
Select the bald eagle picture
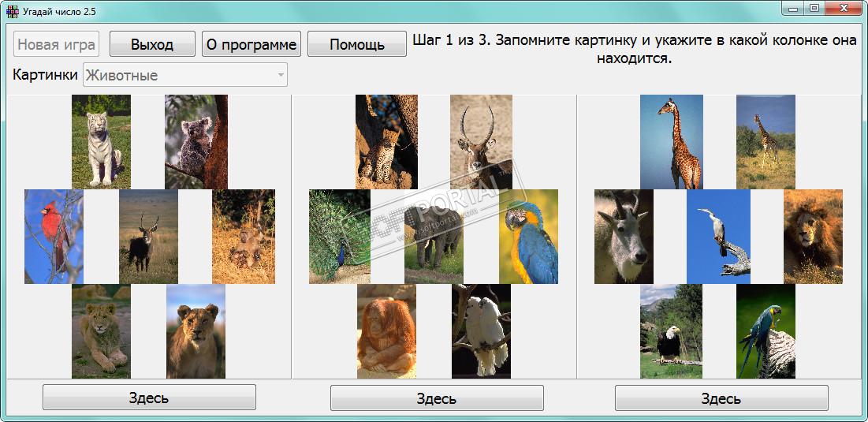(672, 331)
